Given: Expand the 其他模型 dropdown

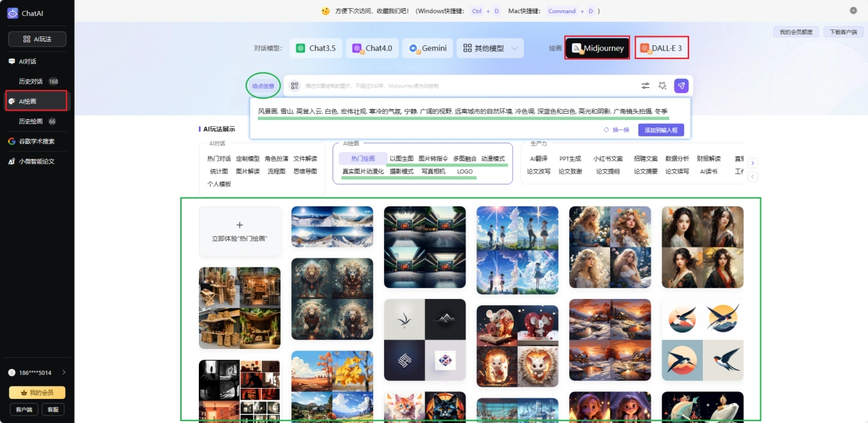Looking at the screenshot, I should [490, 48].
